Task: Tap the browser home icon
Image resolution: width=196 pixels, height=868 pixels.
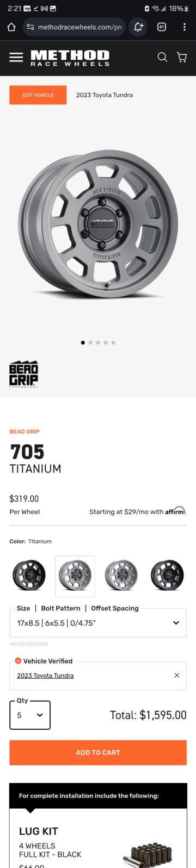Action: coord(11,27)
